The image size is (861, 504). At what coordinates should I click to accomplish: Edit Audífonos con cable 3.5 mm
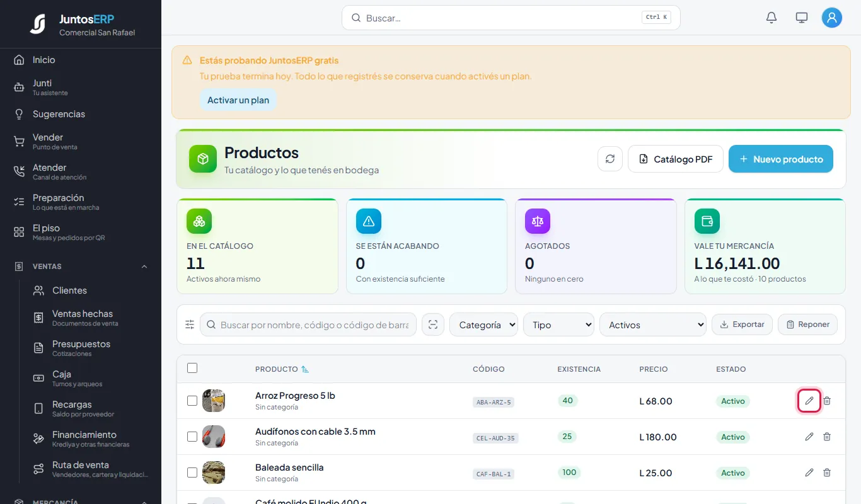(x=809, y=437)
